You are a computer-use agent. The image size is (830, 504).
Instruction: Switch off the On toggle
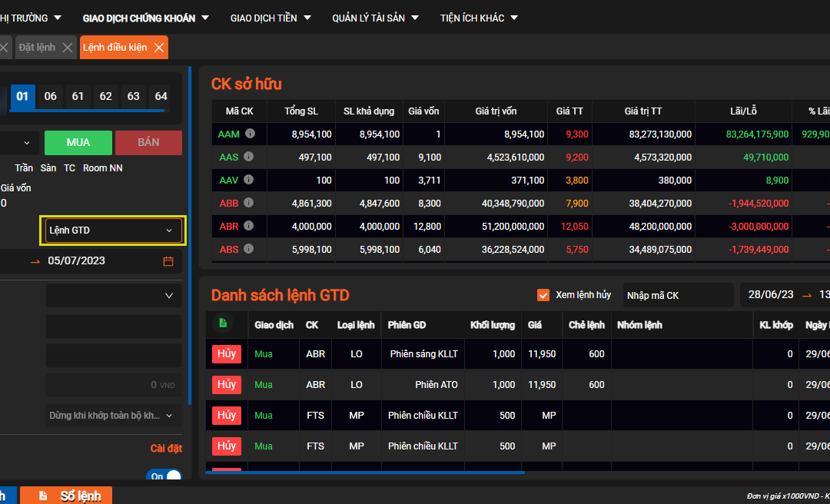(x=166, y=476)
